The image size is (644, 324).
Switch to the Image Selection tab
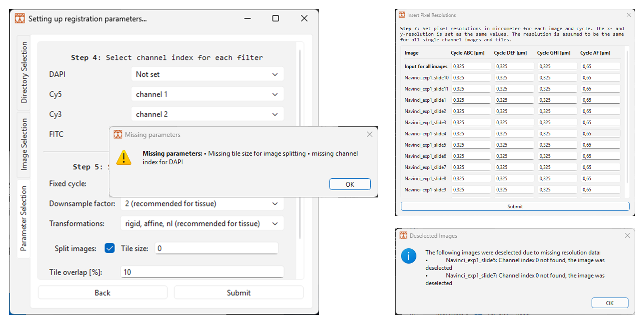pyautogui.click(x=24, y=144)
